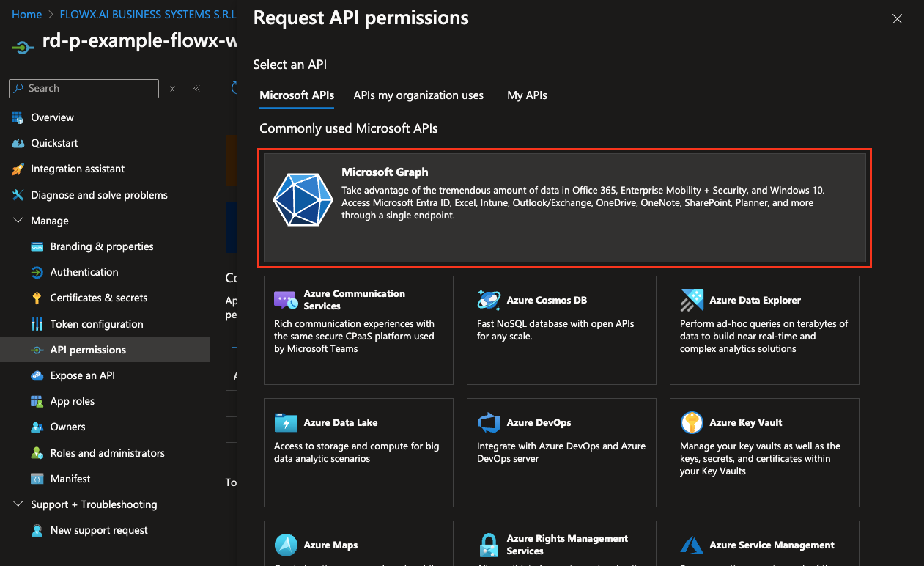Click in the sidebar Search field
The height and width of the screenshot is (566, 924).
tap(84, 88)
